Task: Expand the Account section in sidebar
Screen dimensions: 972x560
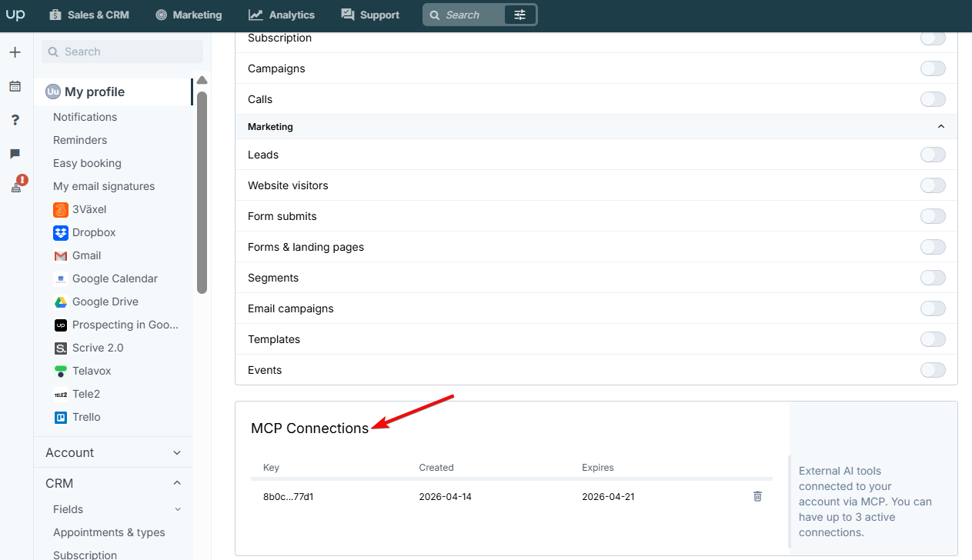Action: pos(113,452)
